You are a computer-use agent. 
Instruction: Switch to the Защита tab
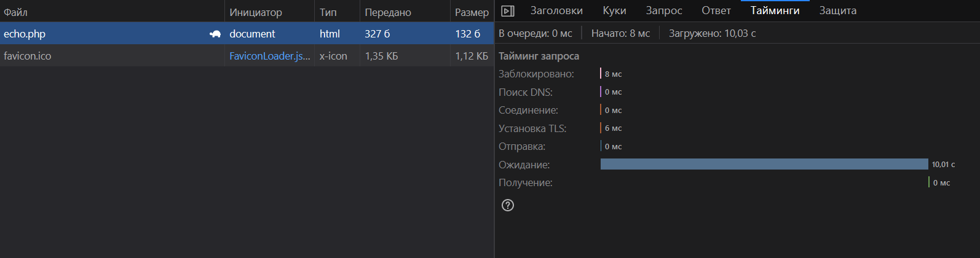click(838, 10)
